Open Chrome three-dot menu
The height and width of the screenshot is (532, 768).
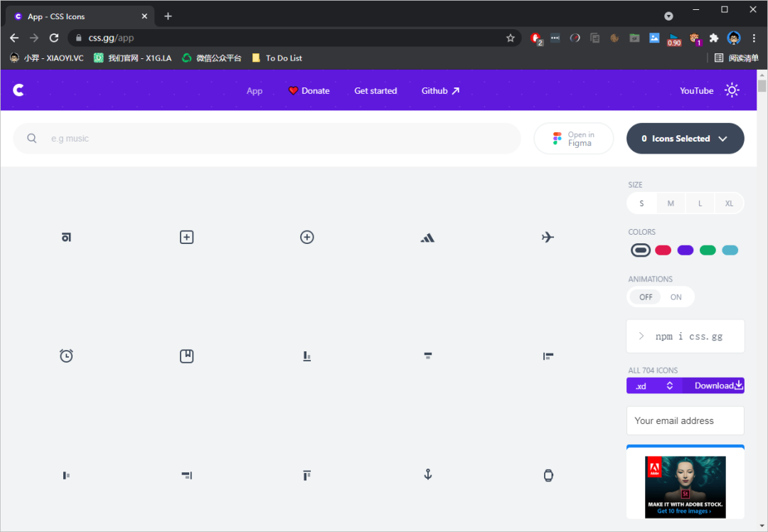pos(754,38)
